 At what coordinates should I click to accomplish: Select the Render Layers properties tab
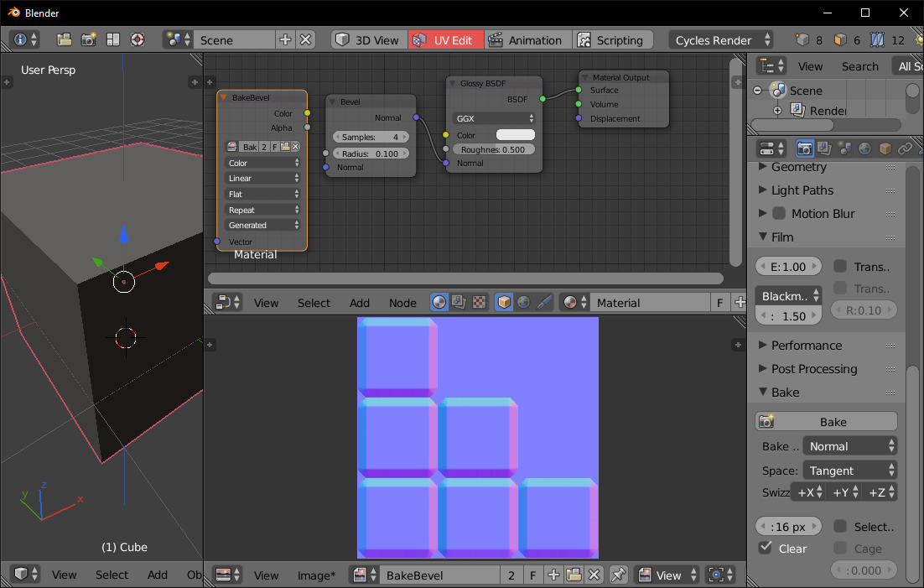pos(824,148)
